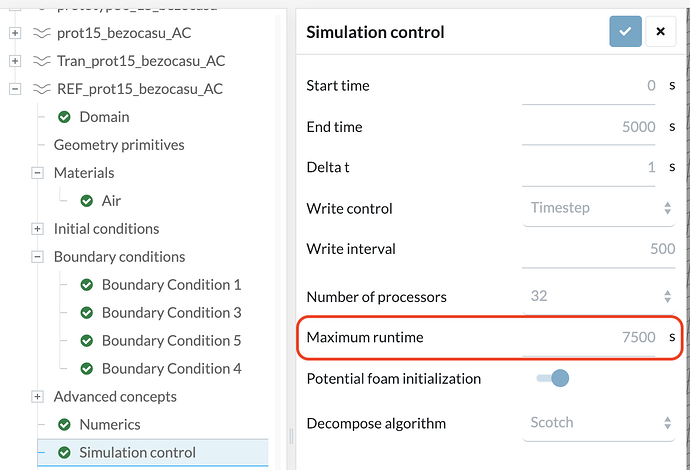Click the green check icon beside Numerics
690x470 pixels.
pyautogui.click(x=64, y=425)
